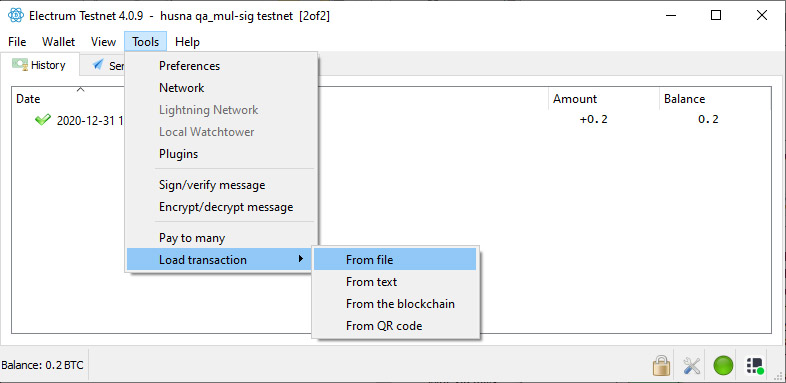Open preferences via wrench and screwdriver icon
786x383 pixels.
click(x=692, y=365)
